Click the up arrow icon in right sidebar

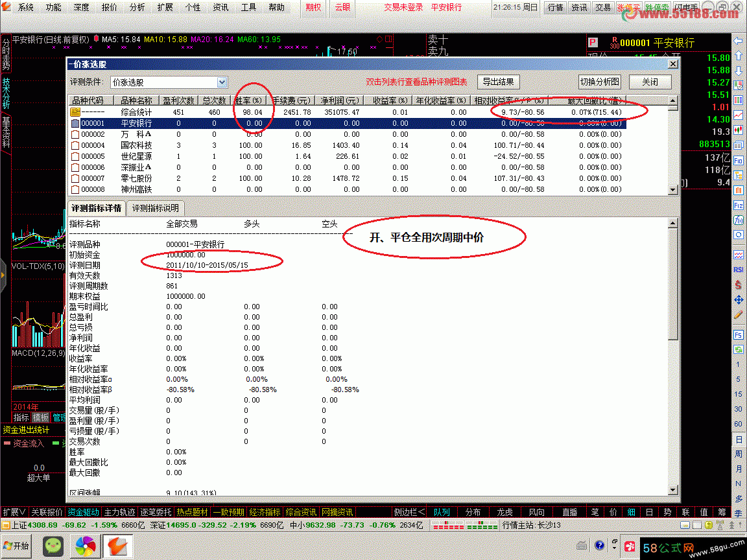tap(738, 56)
